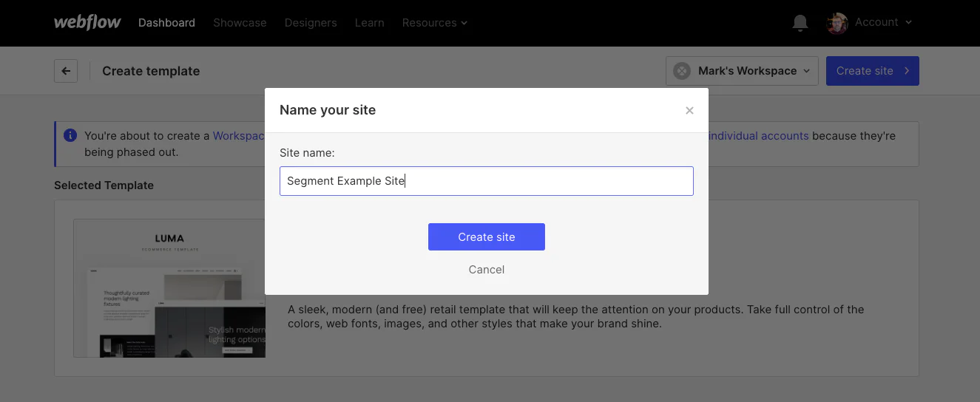Go to the Dashboard tab
Viewport: 980px width, 402px height.
coord(166,23)
